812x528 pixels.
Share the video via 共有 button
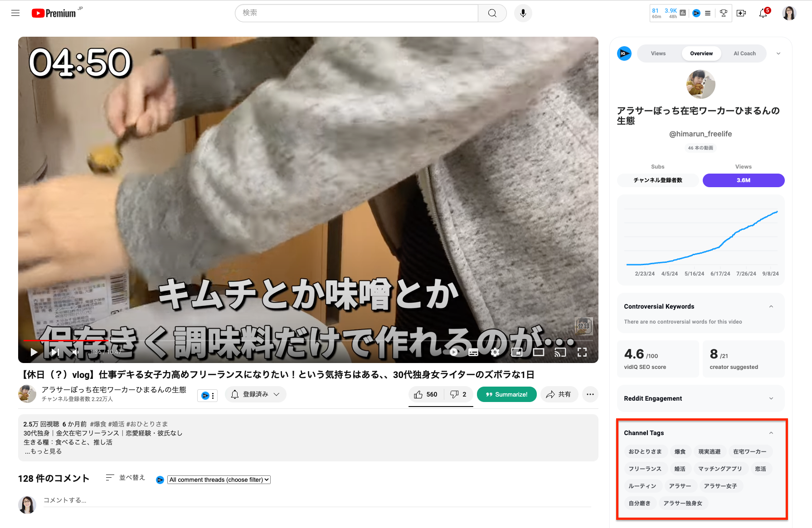[559, 394]
